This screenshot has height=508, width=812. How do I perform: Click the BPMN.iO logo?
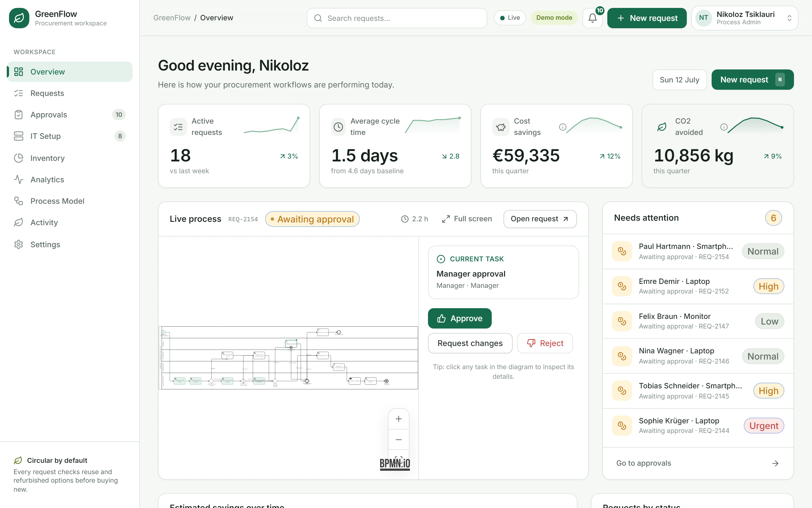[x=395, y=464]
